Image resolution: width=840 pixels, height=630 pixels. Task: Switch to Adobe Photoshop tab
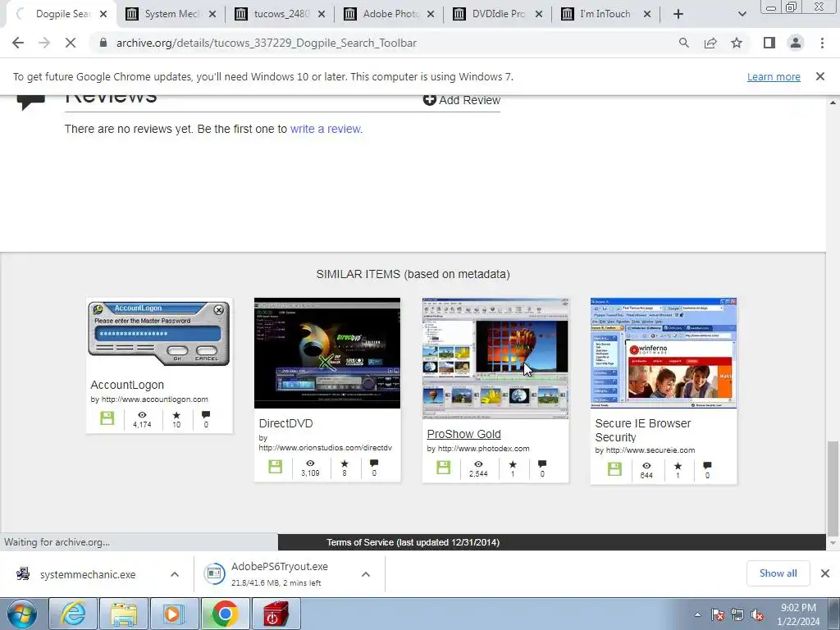pyautogui.click(x=389, y=14)
